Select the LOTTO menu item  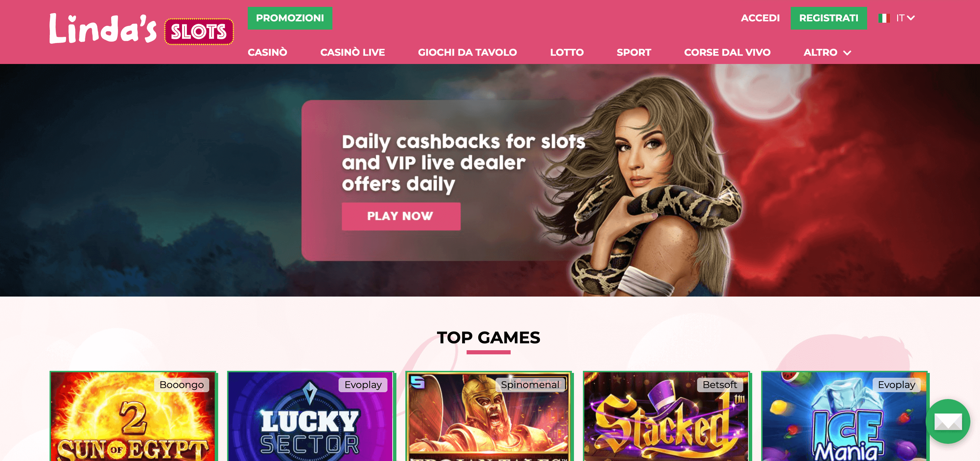pyautogui.click(x=566, y=53)
